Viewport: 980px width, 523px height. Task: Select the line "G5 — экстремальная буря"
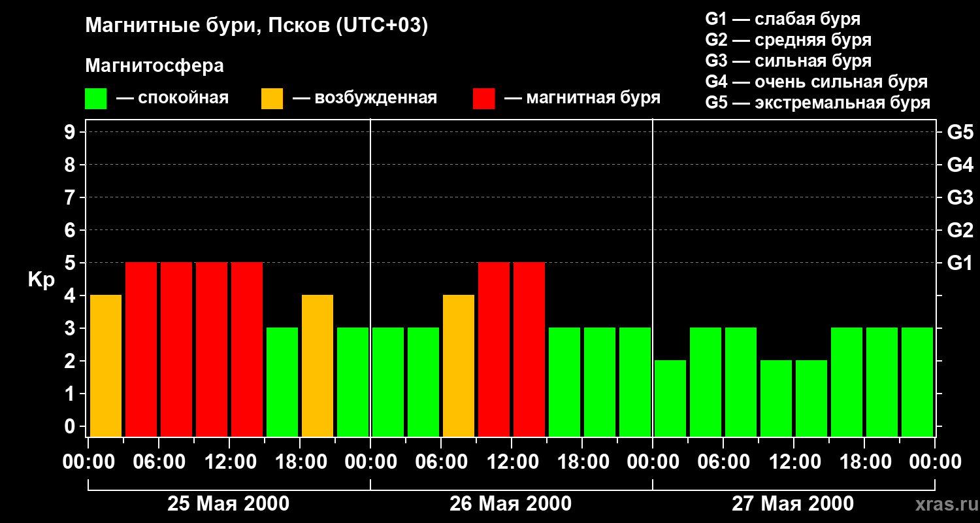click(817, 103)
